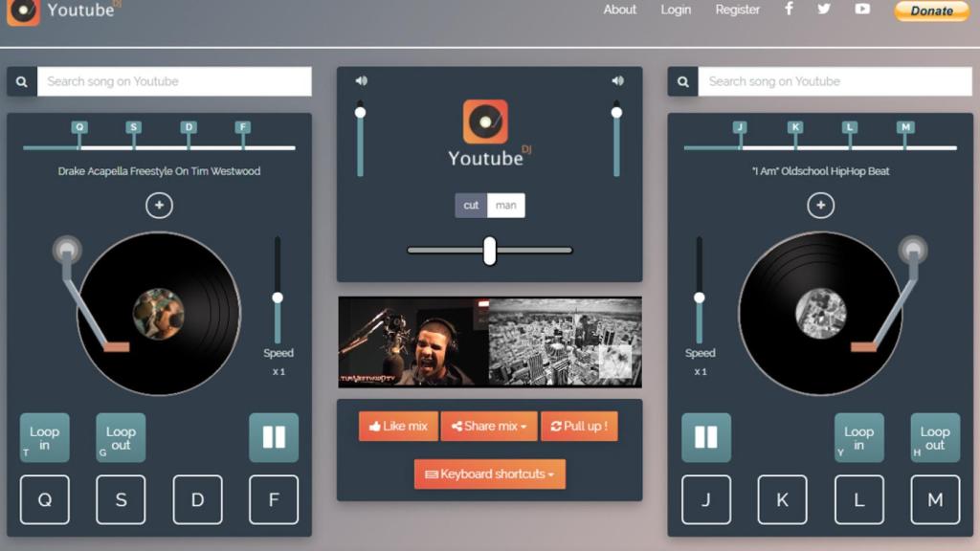Open the About page

click(x=619, y=10)
